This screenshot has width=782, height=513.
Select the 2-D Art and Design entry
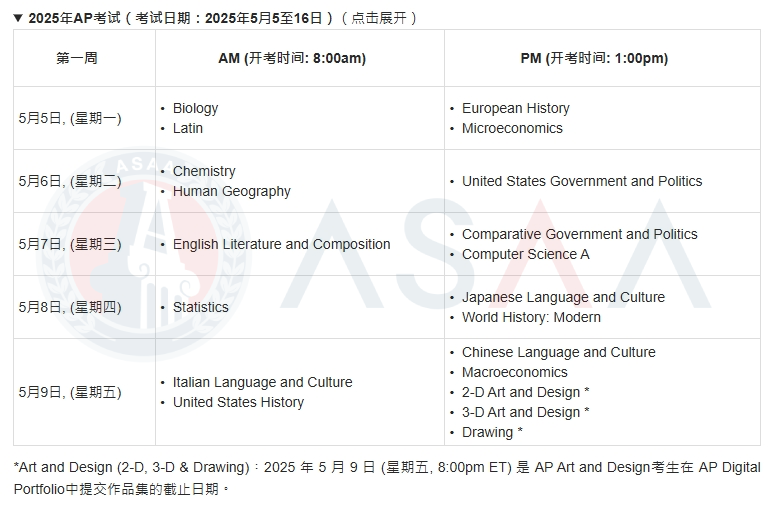(x=526, y=392)
